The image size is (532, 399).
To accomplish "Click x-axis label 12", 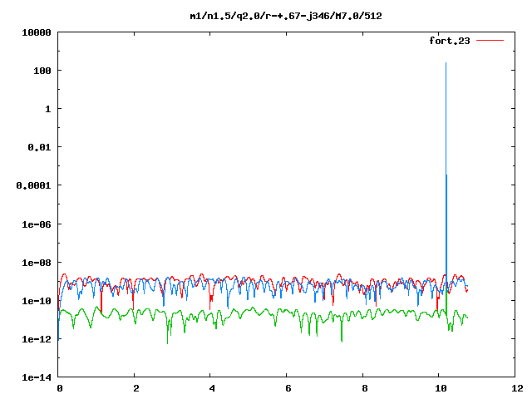I will click(x=517, y=388).
